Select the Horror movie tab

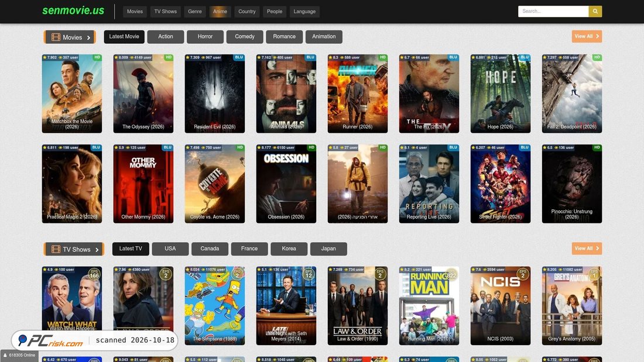(205, 36)
